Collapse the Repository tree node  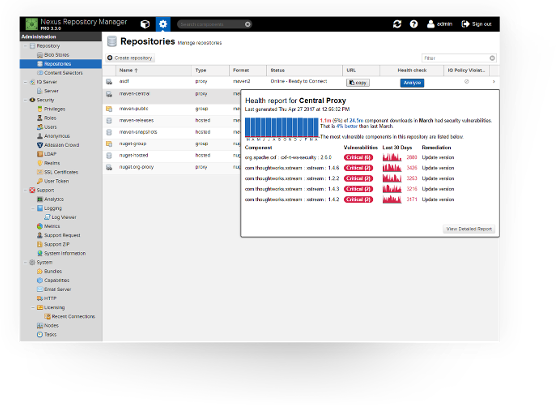pos(25,46)
